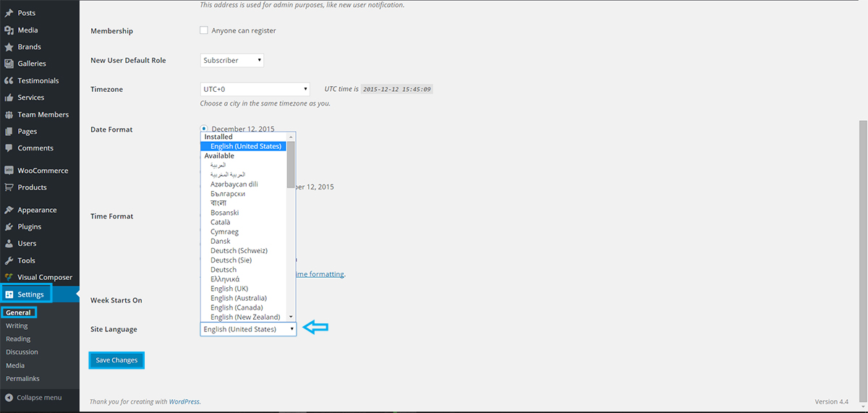Click the Brands star icon

point(9,47)
